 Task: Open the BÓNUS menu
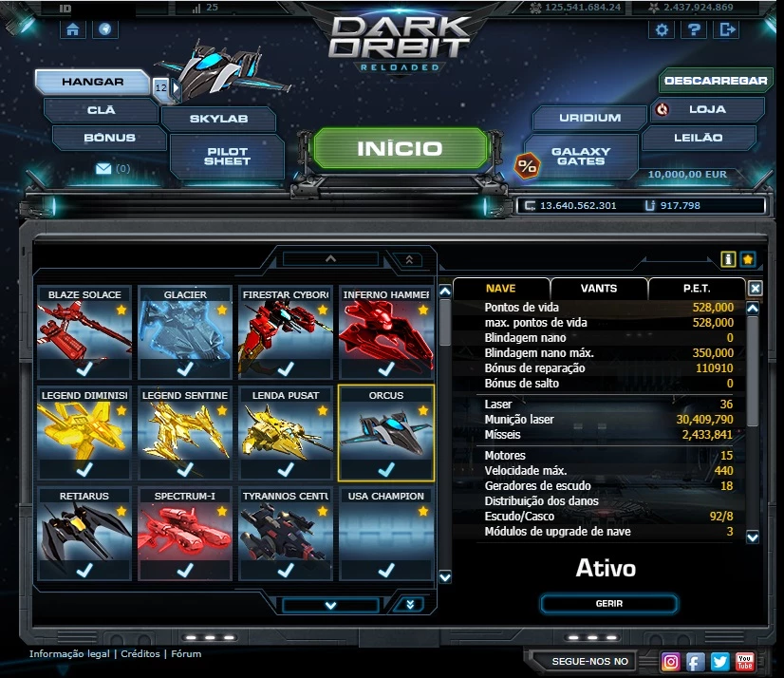tap(109, 138)
